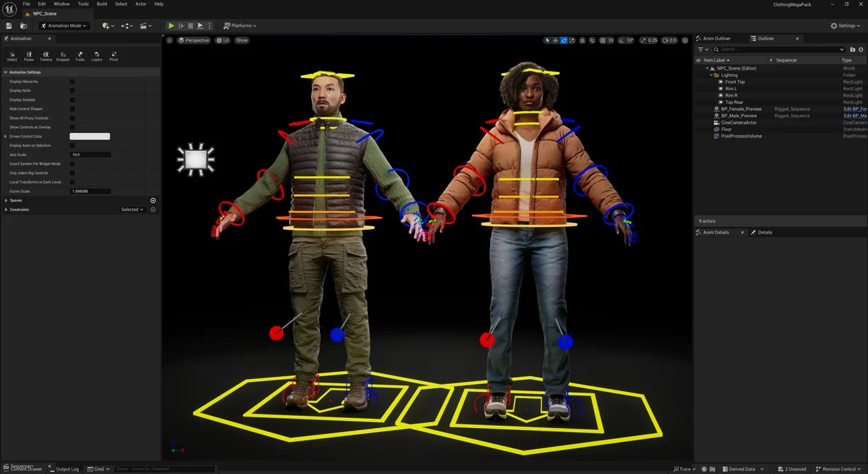Click the Snapper tool icon
Image resolution: width=868 pixels, height=474 pixels.
point(63,56)
